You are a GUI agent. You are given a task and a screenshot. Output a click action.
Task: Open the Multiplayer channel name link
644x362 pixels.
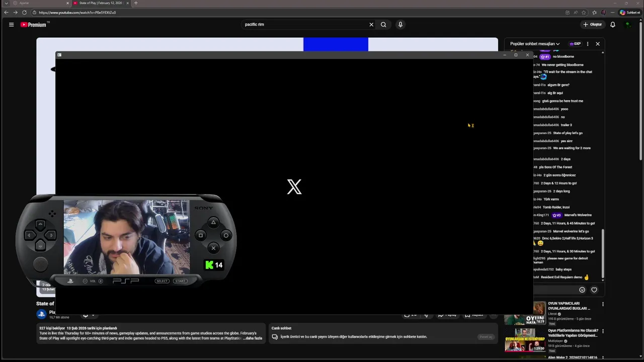[554, 341]
